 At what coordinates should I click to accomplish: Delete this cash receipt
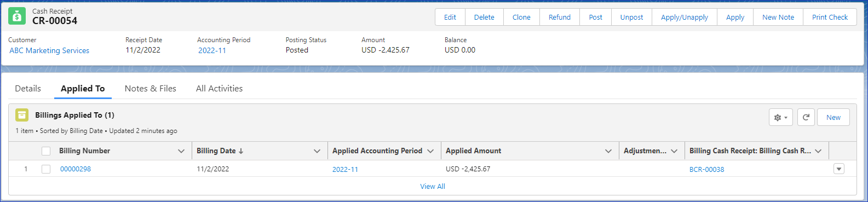click(x=484, y=17)
